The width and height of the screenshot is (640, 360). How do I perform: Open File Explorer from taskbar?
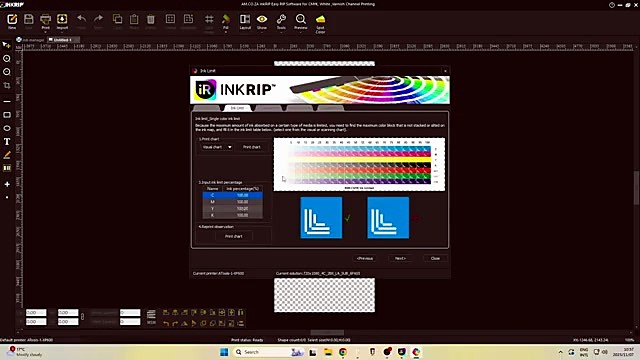click(328, 352)
